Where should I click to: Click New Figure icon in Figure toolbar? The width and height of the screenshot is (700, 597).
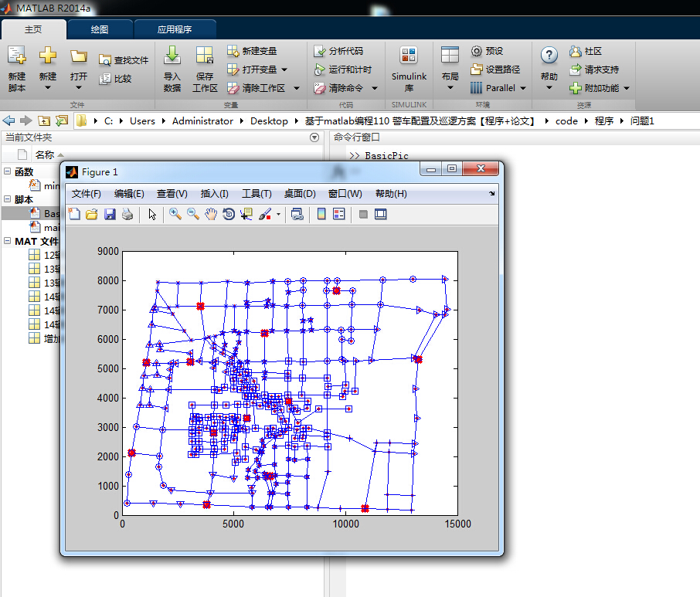coord(74,214)
